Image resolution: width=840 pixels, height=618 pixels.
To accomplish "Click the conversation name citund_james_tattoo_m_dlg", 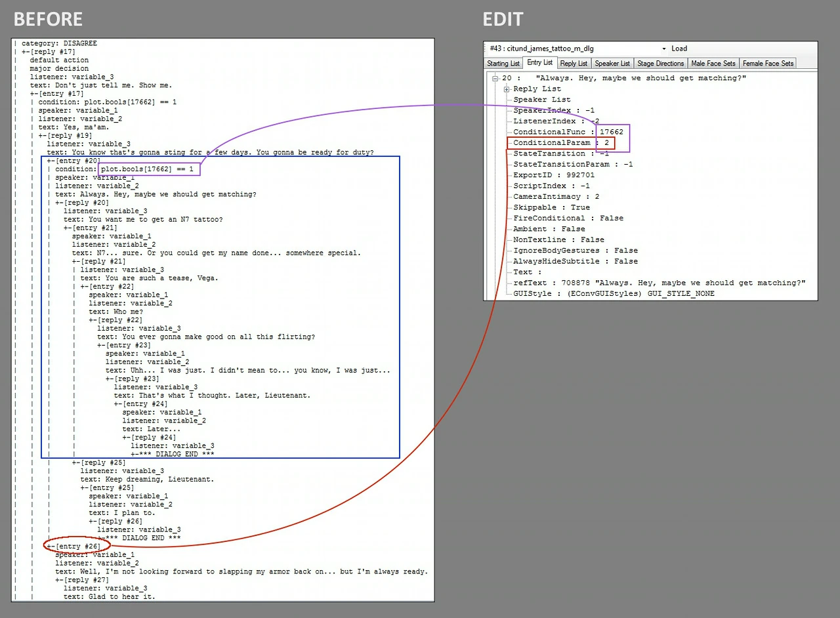I will coord(541,49).
